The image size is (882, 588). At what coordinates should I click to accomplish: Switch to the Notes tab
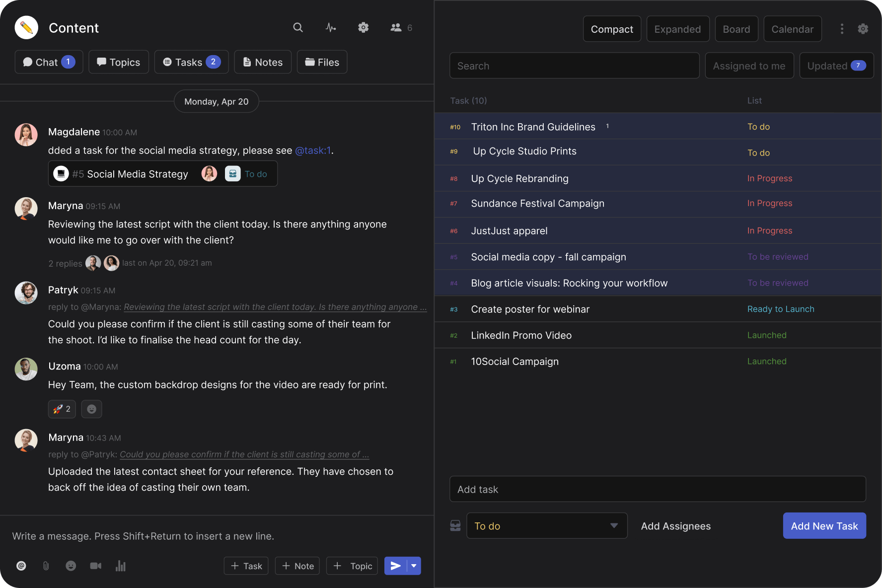click(263, 62)
